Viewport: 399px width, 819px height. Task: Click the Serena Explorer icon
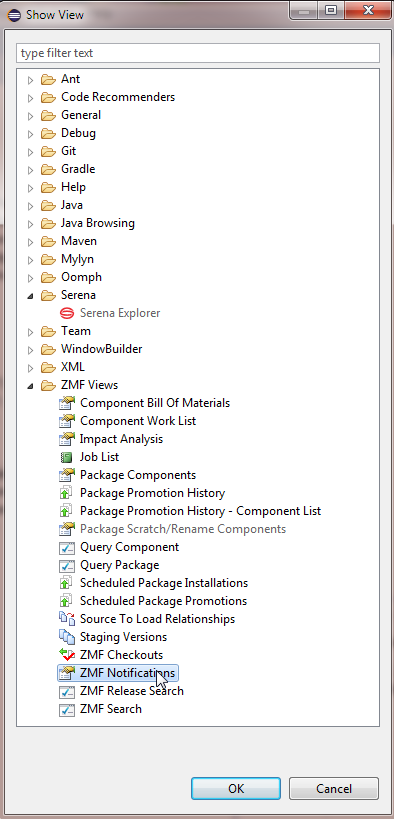(x=67, y=313)
